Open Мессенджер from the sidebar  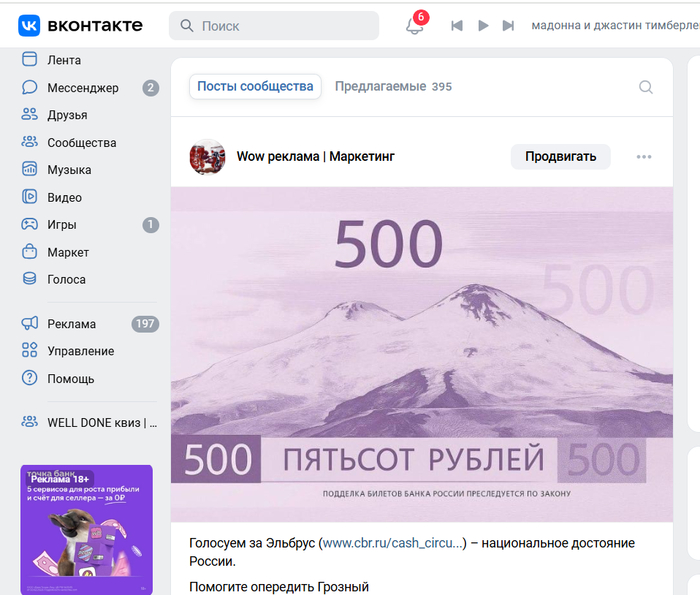(x=82, y=88)
